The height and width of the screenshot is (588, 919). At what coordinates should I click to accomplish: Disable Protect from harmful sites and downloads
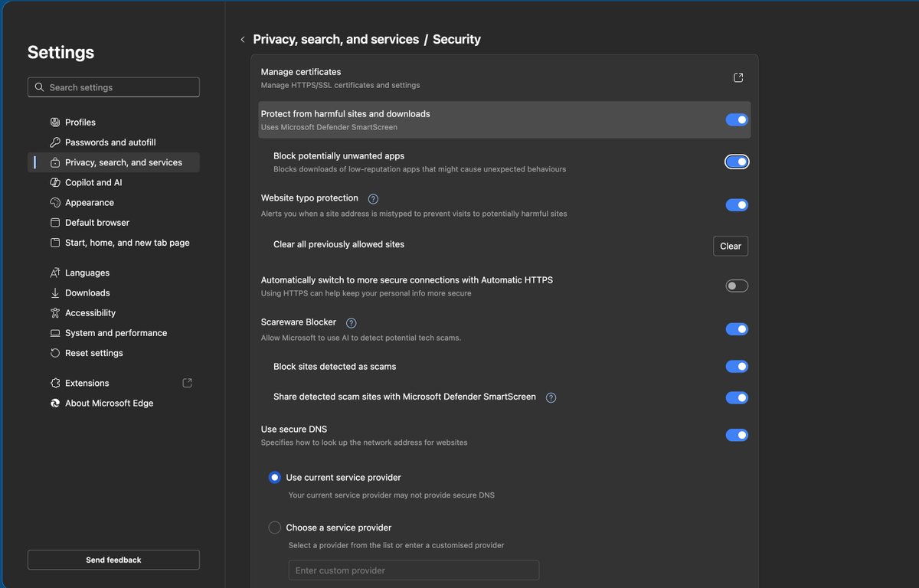[x=737, y=120]
